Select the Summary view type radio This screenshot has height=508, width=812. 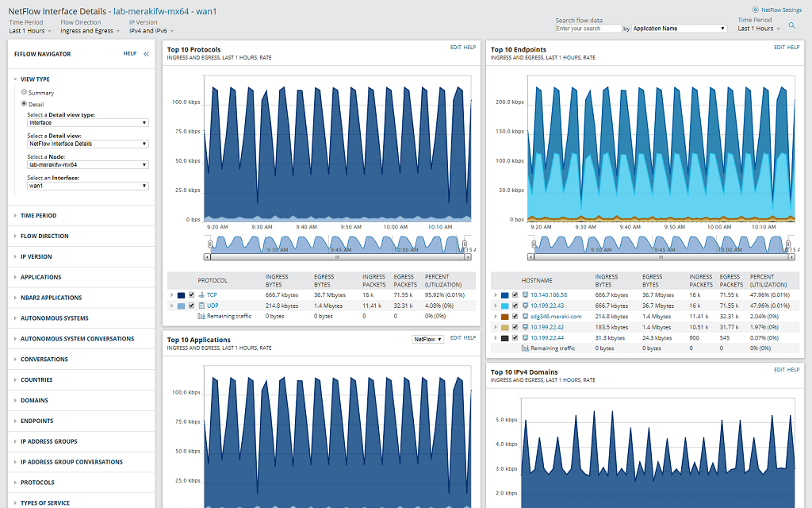(24, 92)
